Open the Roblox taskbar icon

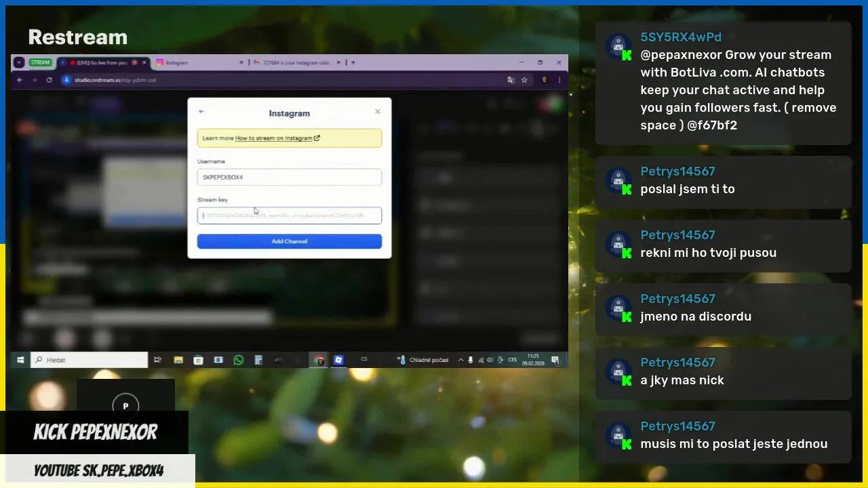click(338, 360)
